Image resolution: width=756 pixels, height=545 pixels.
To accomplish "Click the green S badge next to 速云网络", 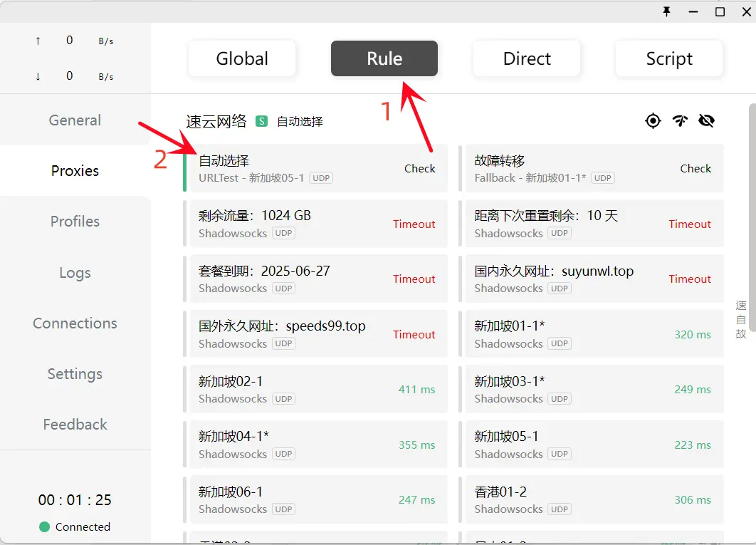I will click(261, 121).
